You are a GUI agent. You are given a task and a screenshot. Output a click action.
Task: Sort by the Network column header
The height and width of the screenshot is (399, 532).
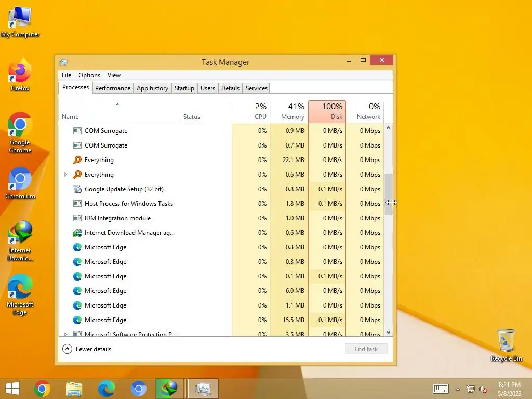pyautogui.click(x=365, y=112)
